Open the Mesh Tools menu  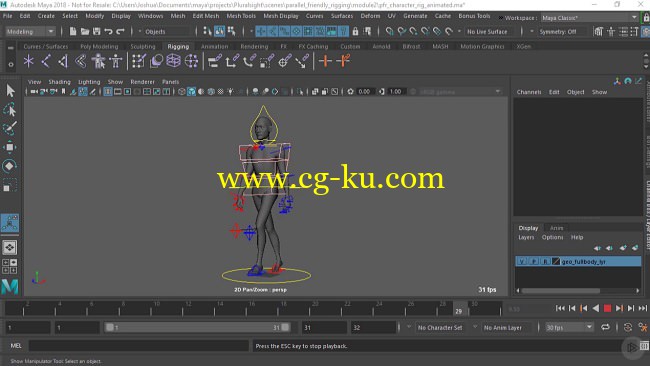click(241, 16)
